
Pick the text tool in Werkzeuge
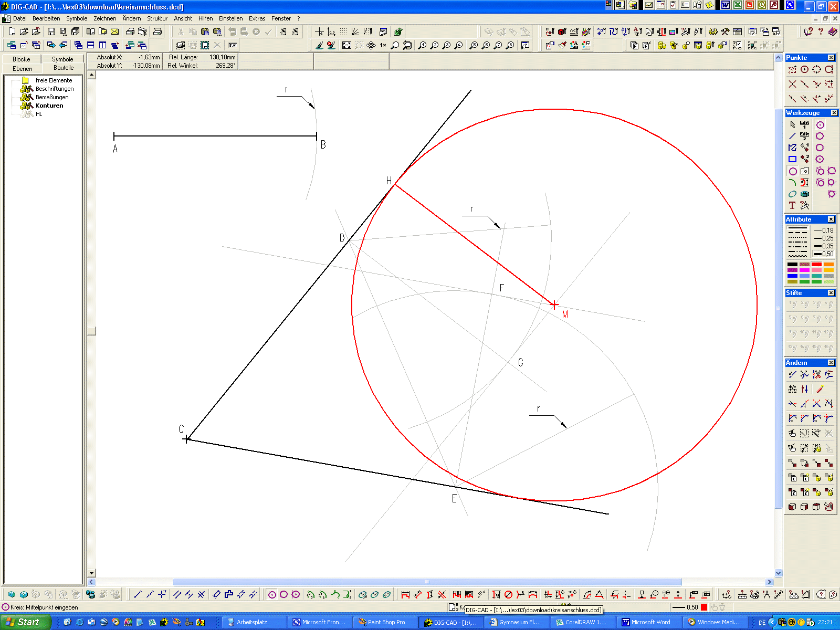pos(792,205)
